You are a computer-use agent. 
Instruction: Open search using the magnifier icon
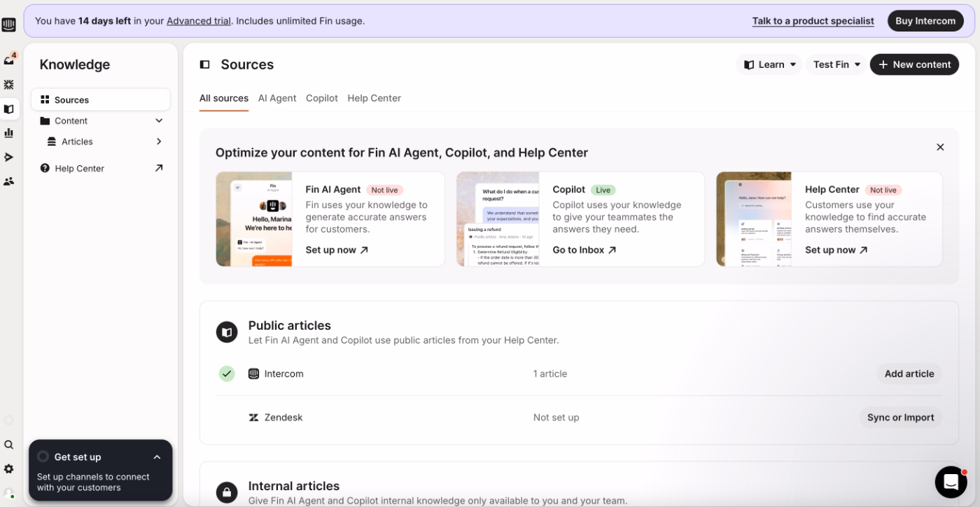pyautogui.click(x=9, y=444)
